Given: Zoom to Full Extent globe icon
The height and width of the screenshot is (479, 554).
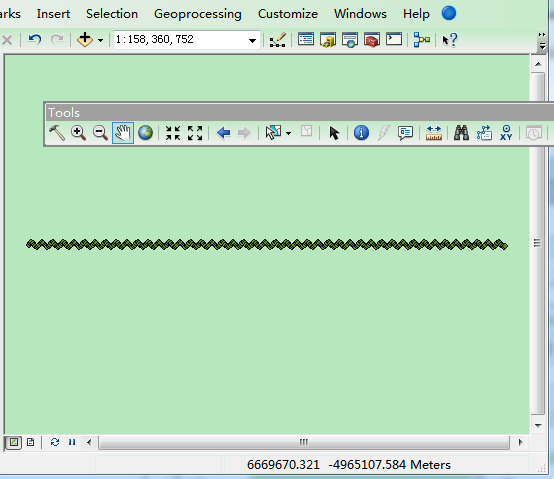Looking at the screenshot, I should (145, 133).
